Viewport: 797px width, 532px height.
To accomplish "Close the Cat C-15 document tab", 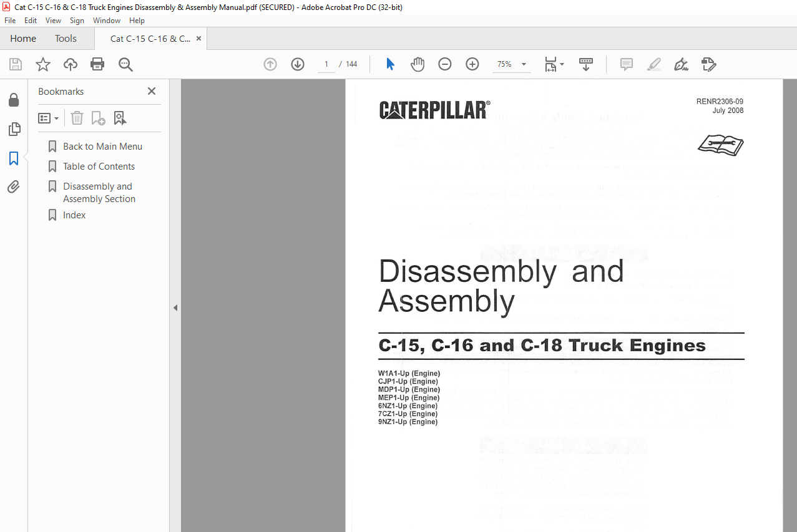I will (x=198, y=39).
